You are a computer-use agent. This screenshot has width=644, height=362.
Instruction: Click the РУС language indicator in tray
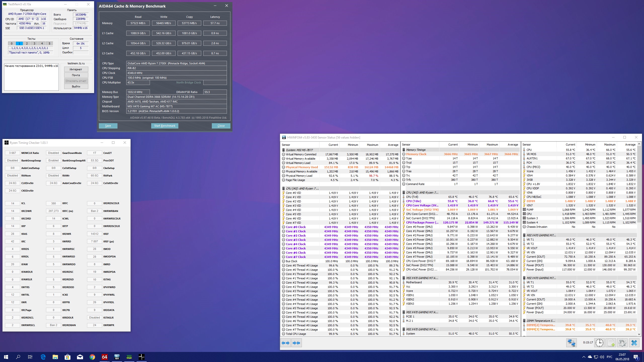(609, 357)
